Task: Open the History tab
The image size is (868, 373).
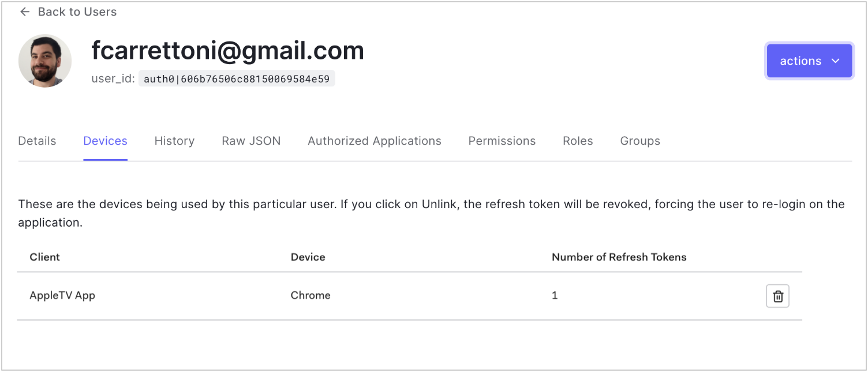Action: pyautogui.click(x=174, y=141)
